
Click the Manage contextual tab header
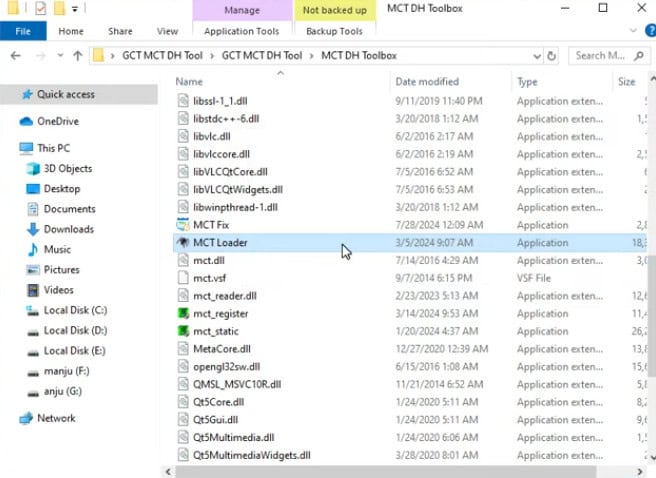point(242,10)
